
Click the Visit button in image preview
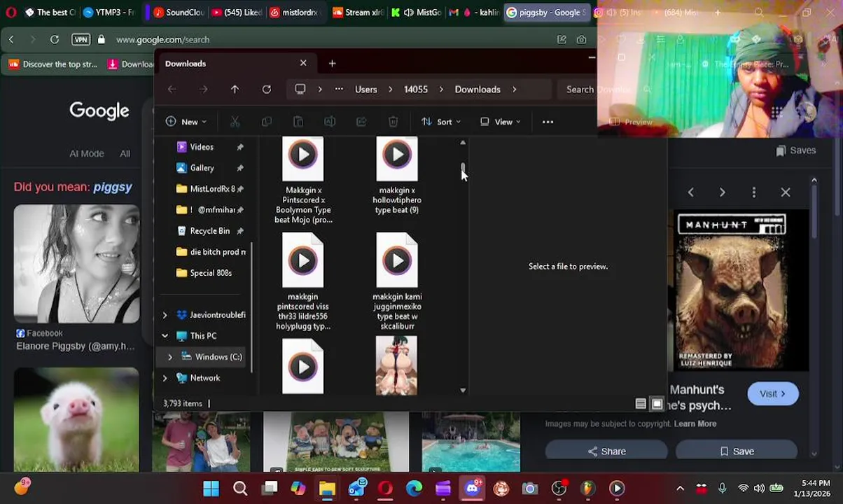tap(773, 394)
